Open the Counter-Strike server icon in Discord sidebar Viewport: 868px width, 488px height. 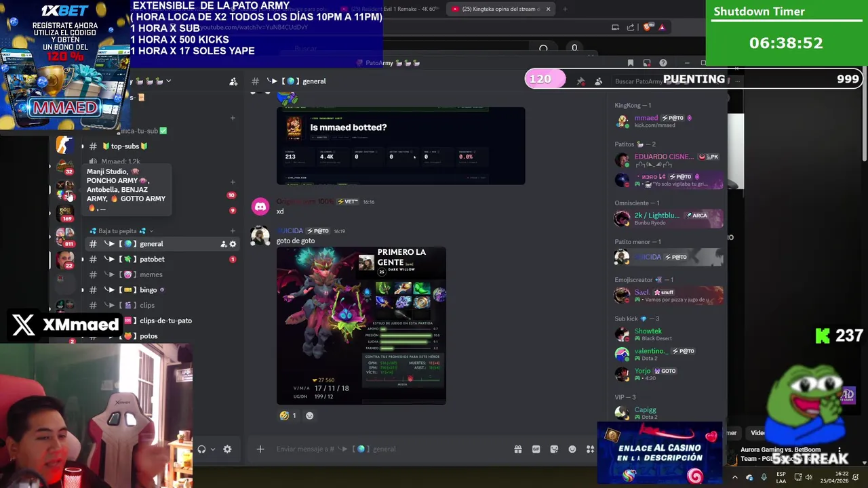click(65, 144)
